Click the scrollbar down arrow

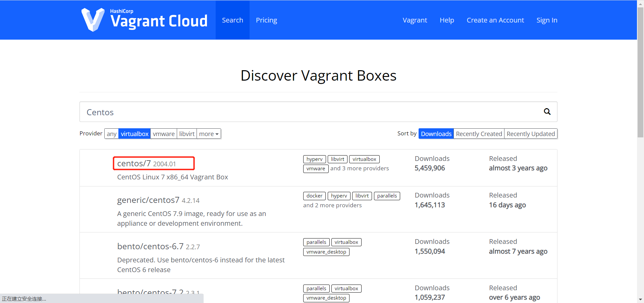coord(641,299)
